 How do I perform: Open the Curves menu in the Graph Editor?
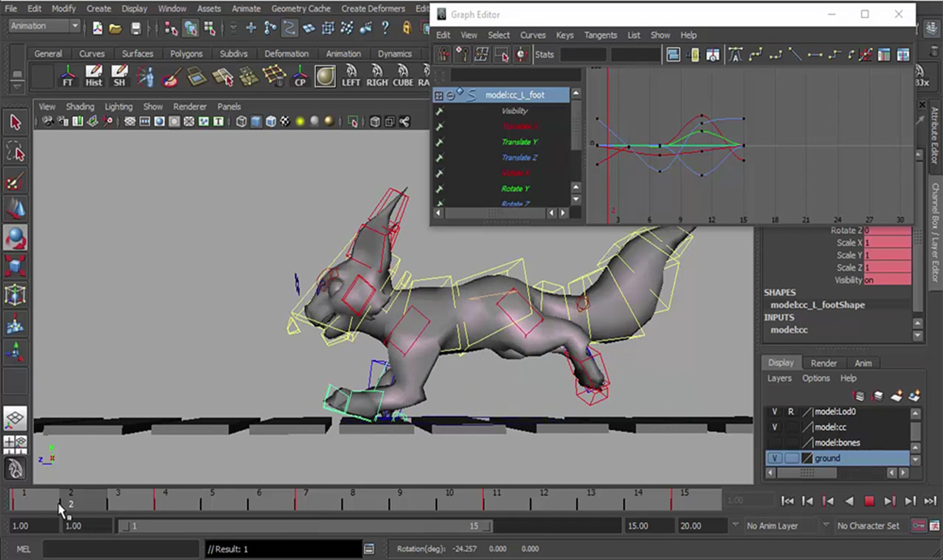point(532,35)
